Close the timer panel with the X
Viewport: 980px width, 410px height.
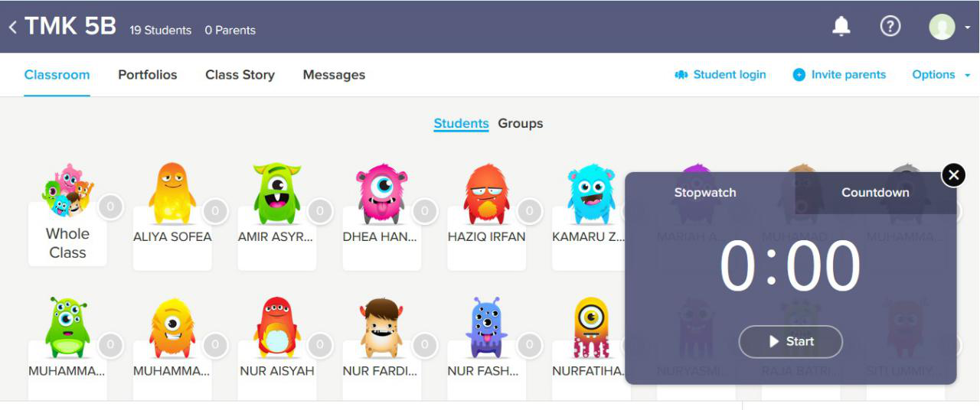pos(953,176)
